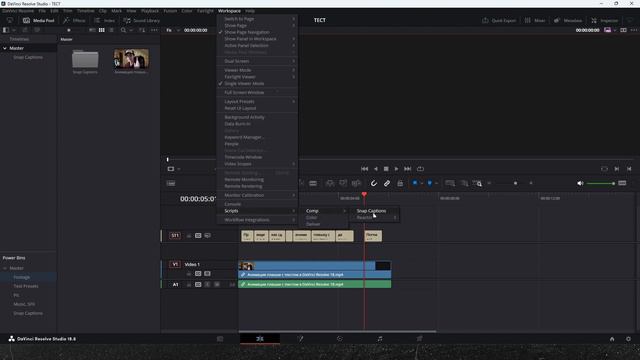Select the green audio clip on A1
Viewport: 640px width, 360px height.
[x=314, y=284]
